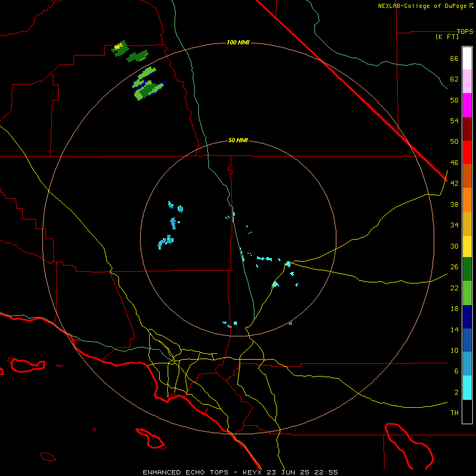Click the legend value 46
This screenshot has width=476, height=476.
pos(454,163)
